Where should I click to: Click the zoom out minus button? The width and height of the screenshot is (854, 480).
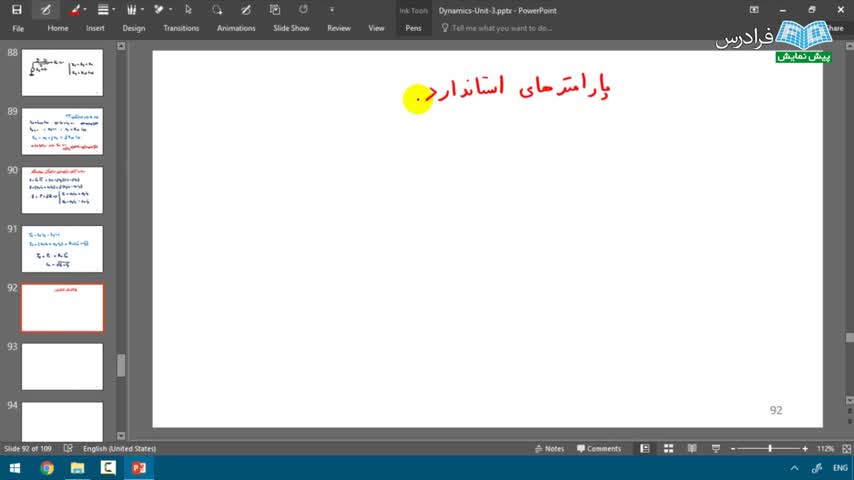pos(733,448)
